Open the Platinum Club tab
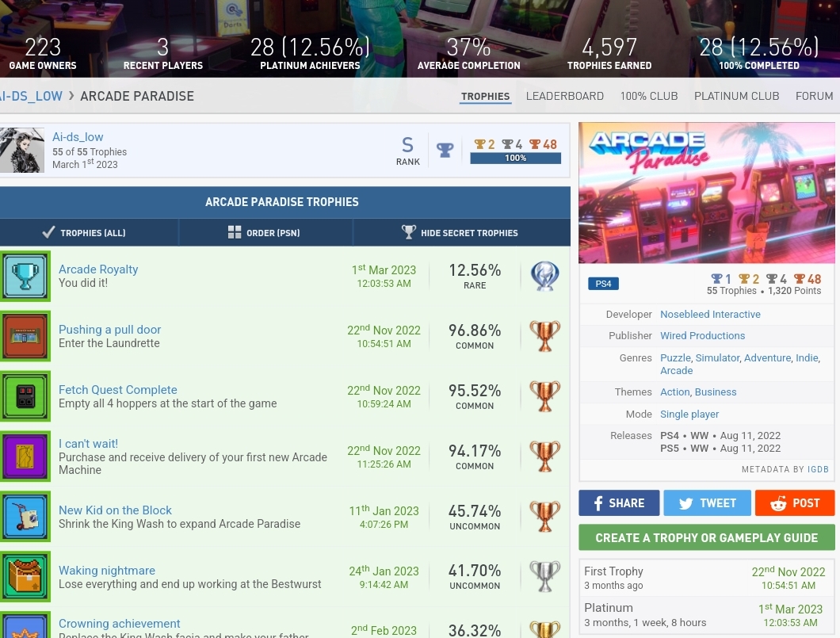Viewport: 840px width, 638px height. (x=736, y=96)
